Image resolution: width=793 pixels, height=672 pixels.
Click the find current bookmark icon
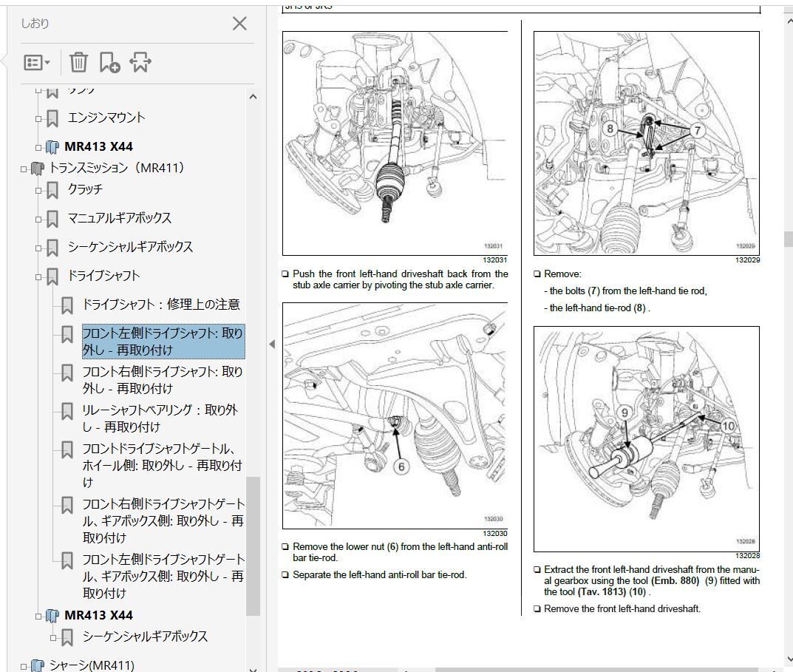coord(140,62)
